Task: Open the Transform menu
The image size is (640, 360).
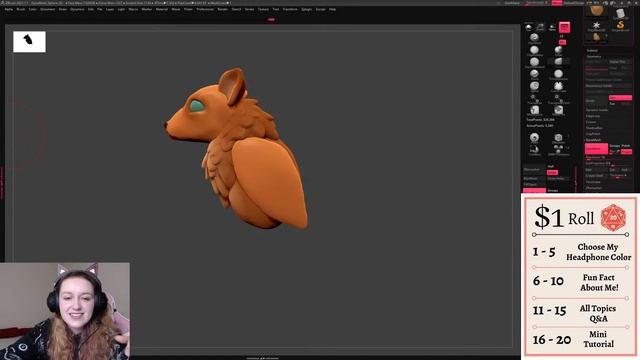Action: click(x=290, y=9)
